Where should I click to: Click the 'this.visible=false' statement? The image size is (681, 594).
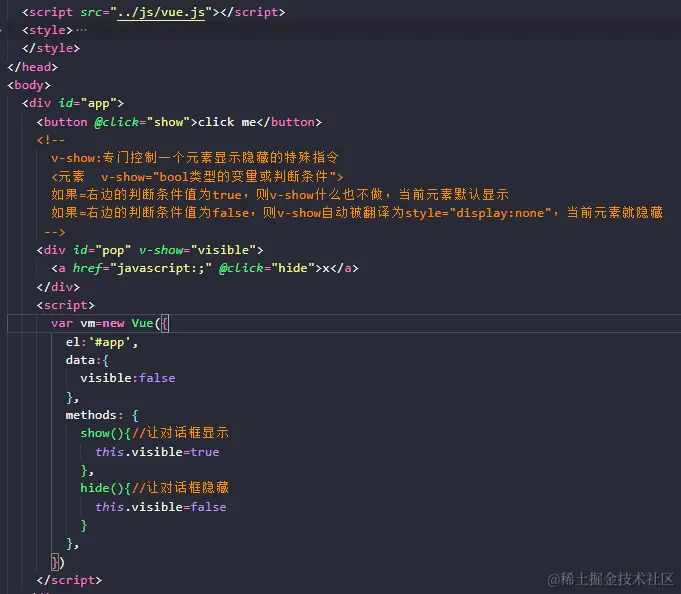pos(161,507)
